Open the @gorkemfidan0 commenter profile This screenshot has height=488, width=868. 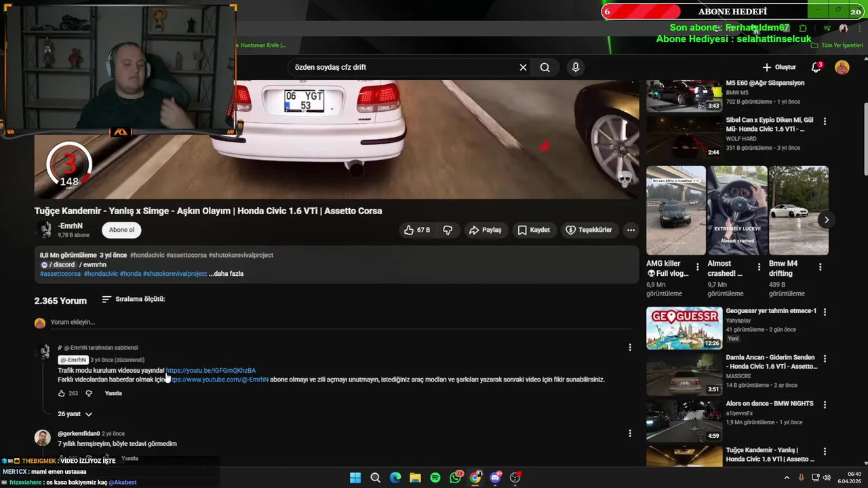[x=79, y=434]
